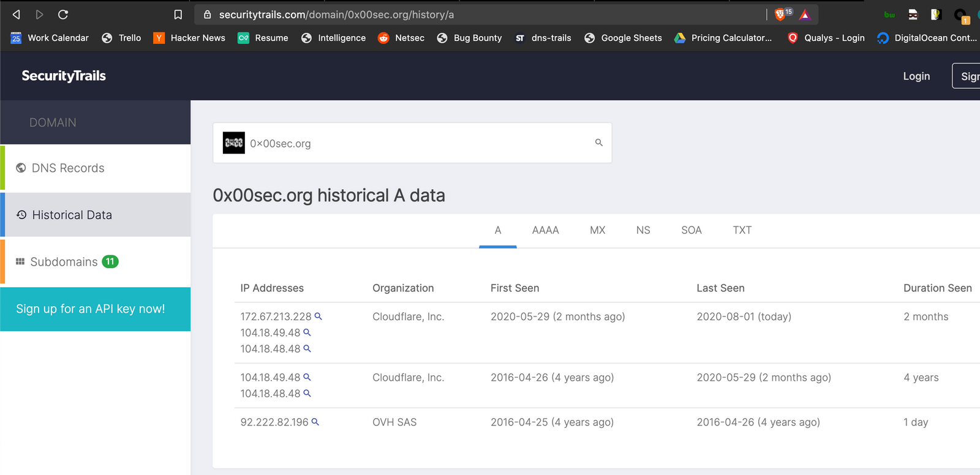The image size is (980, 475).
Task: Click the search magnifier in domain box
Action: [599, 143]
